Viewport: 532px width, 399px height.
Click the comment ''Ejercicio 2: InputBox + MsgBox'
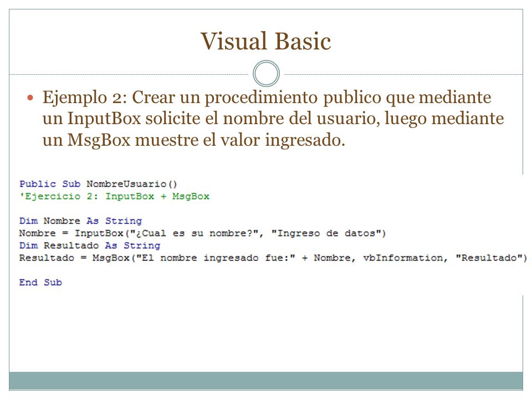(114, 196)
